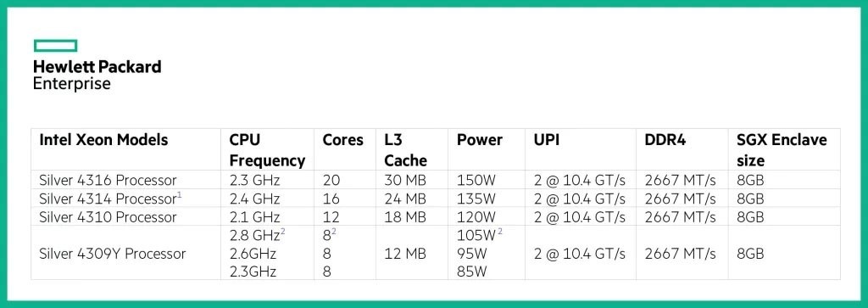Click the Cores column header
This screenshot has height=308, width=868.
click(343, 140)
